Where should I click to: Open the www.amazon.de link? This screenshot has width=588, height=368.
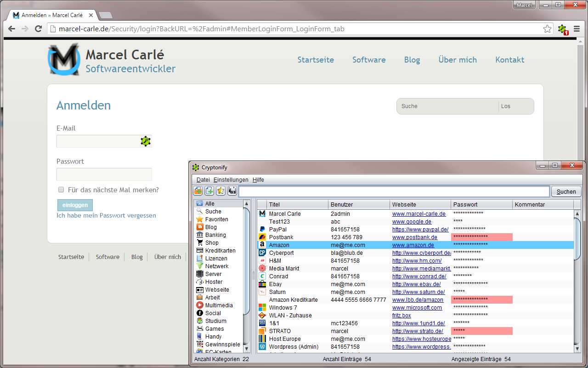(413, 245)
